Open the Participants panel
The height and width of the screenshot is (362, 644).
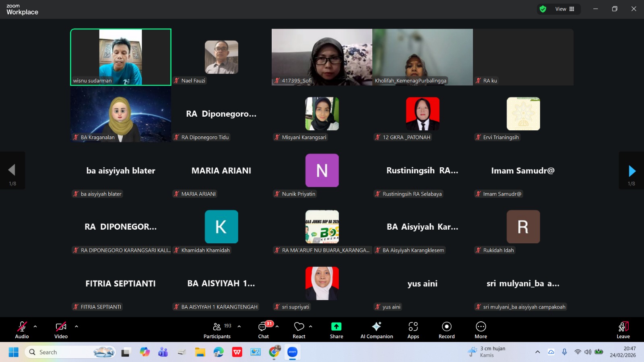click(x=217, y=330)
